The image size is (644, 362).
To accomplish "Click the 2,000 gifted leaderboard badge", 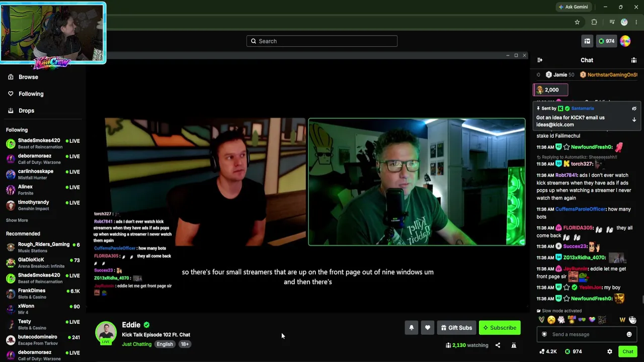I will [x=551, y=90].
